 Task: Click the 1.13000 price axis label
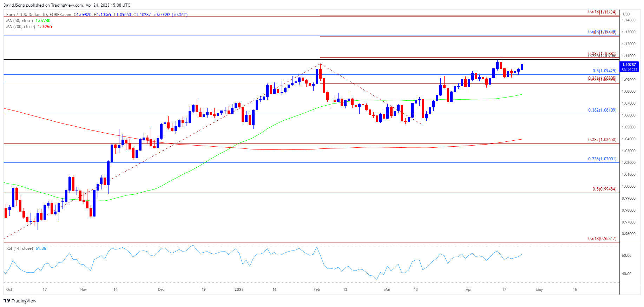629,32
